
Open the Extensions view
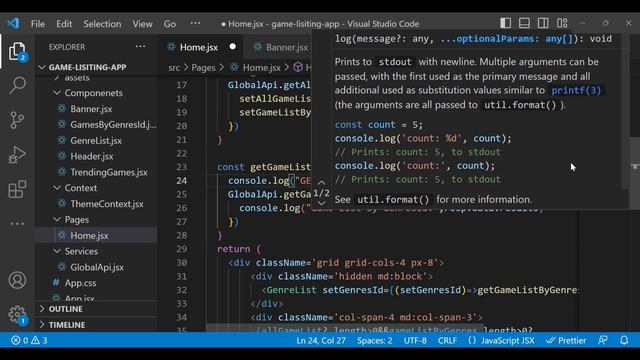coord(17,189)
